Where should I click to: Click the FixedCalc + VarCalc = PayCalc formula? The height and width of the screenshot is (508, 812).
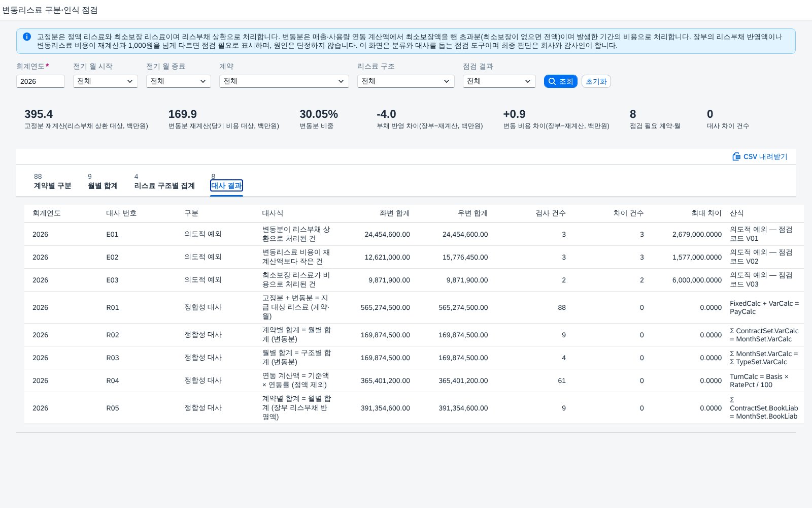tap(764, 307)
